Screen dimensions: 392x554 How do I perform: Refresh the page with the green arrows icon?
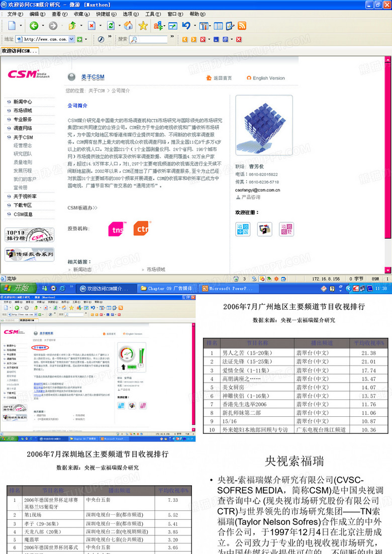coord(111,26)
